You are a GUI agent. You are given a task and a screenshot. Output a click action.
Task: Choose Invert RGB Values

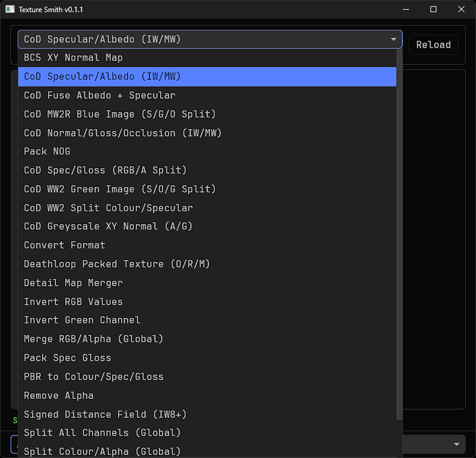208,302
